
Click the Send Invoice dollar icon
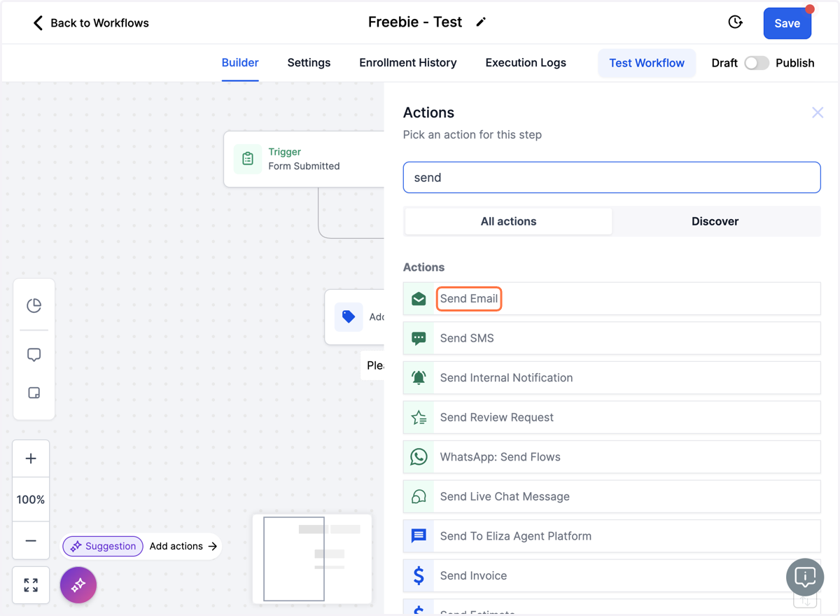tap(419, 576)
